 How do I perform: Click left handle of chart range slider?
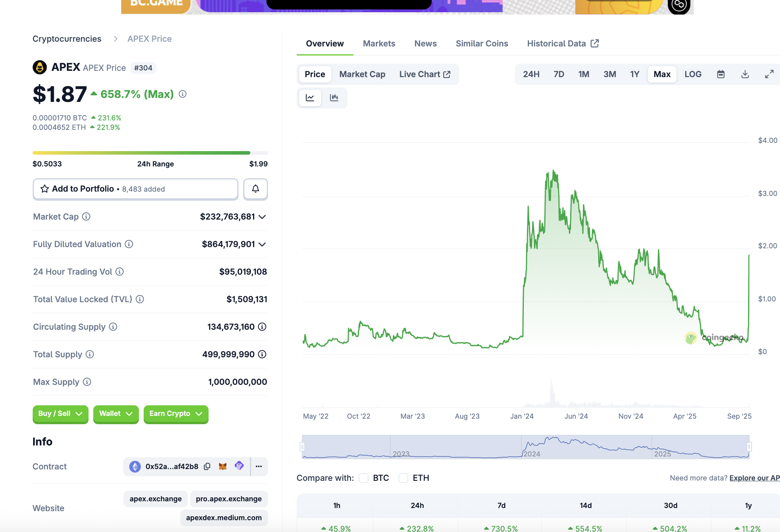[x=302, y=447]
